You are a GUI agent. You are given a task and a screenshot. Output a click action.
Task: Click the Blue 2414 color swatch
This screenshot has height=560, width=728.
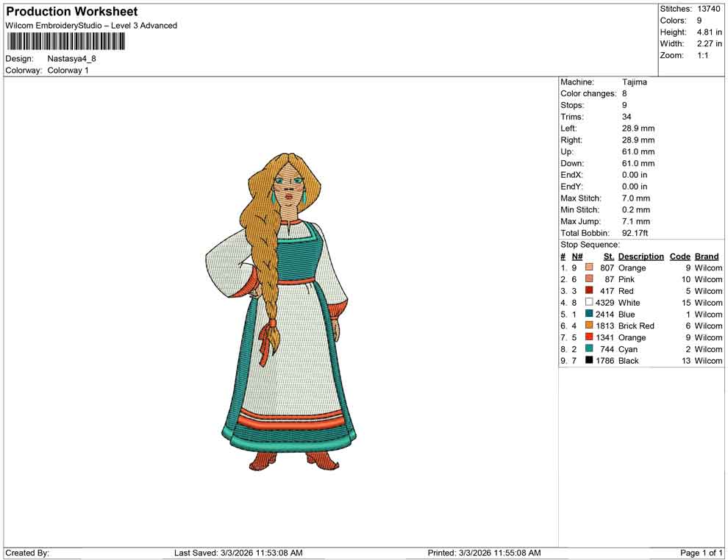589,314
